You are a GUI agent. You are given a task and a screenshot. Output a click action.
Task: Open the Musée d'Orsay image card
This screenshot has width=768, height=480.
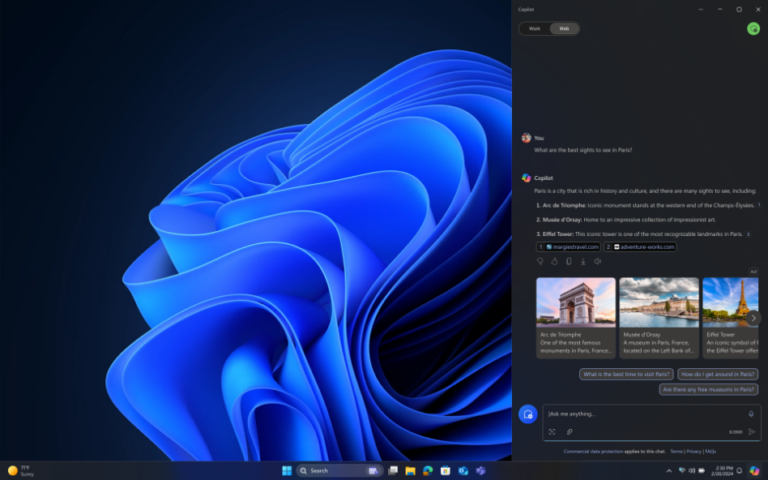[x=658, y=317]
